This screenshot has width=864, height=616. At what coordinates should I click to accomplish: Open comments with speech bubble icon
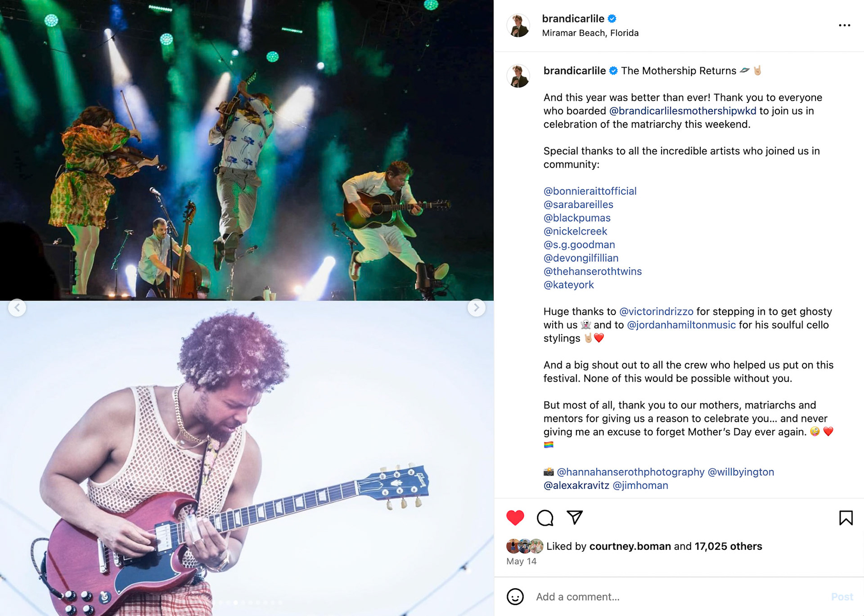[545, 518]
